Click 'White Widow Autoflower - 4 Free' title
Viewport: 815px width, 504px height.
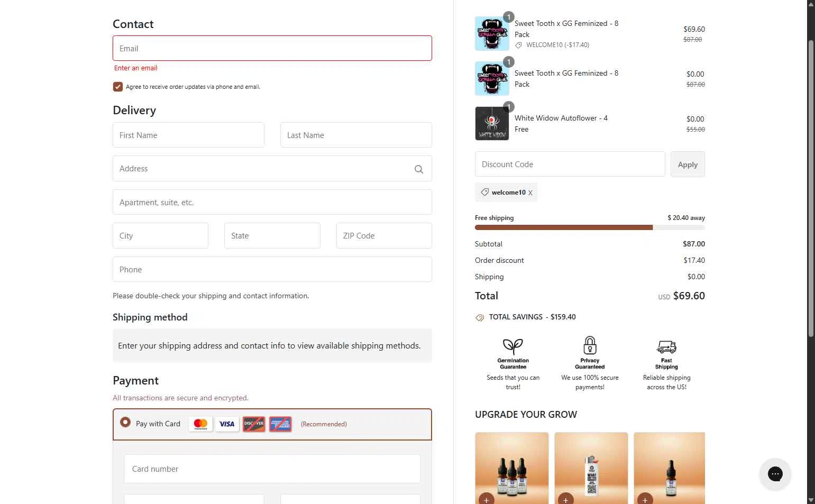pos(561,123)
